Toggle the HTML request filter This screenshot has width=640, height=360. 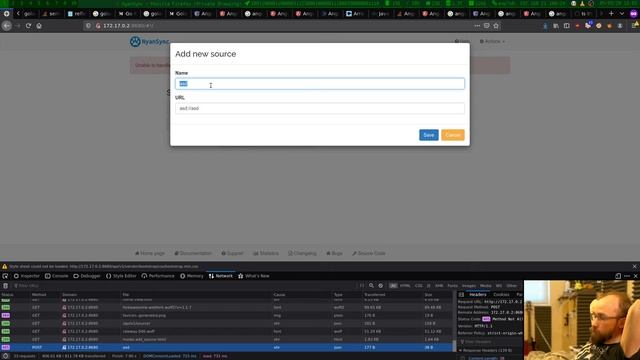coord(405,286)
